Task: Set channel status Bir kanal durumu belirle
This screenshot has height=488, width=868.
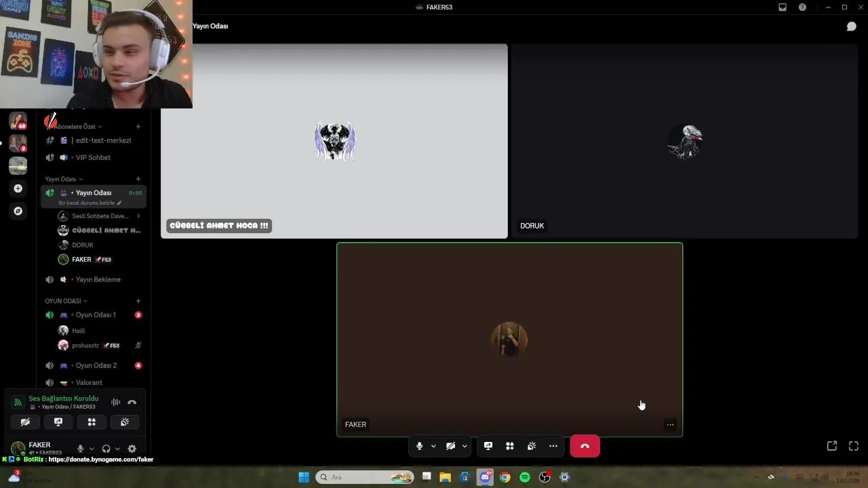Action: pos(90,203)
